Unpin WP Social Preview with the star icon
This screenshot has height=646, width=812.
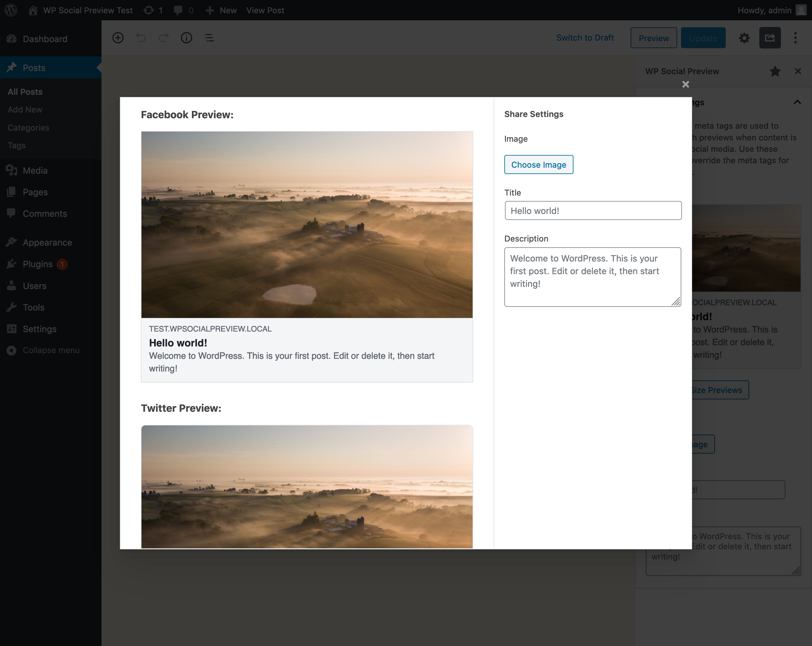[775, 71]
